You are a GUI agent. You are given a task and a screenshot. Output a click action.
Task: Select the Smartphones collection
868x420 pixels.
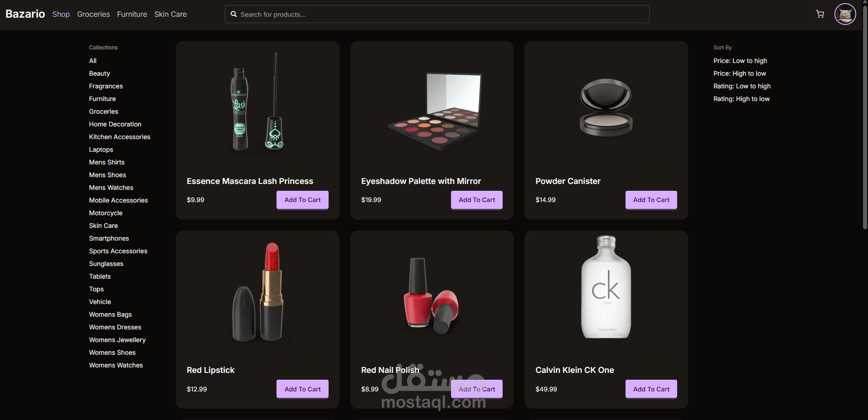coord(109,238)
